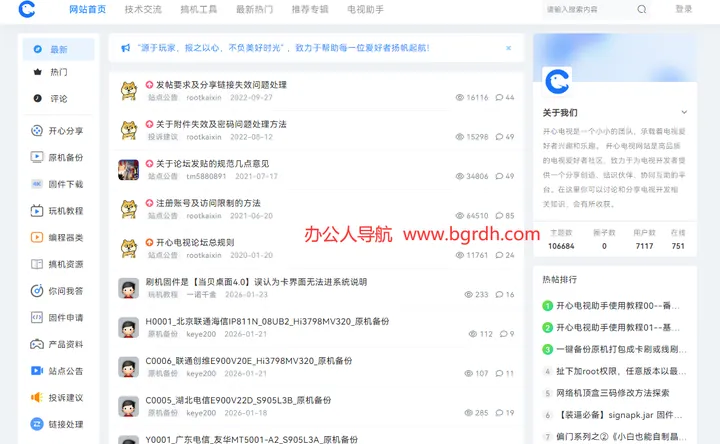This screenshot has width=720, height=444.
Task: Click the 用户数 7117 statistic
Action: tap(644, 239)
